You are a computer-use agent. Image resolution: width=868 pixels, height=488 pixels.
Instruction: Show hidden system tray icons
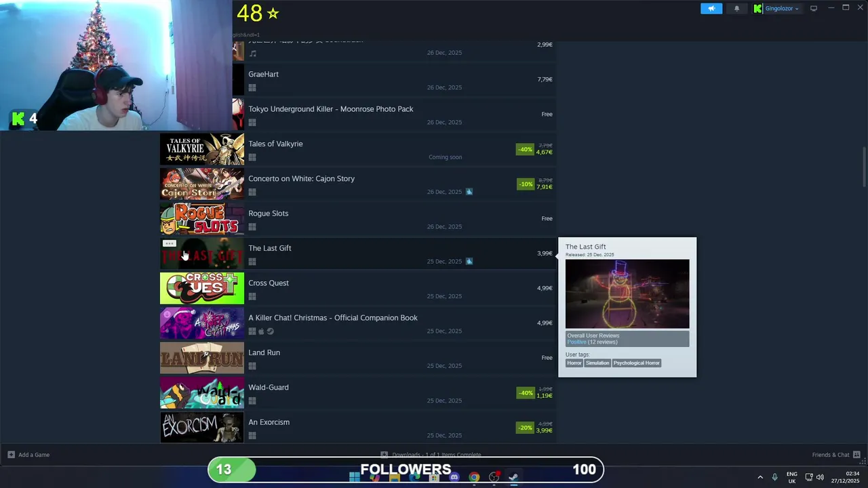tap(760, 477)
